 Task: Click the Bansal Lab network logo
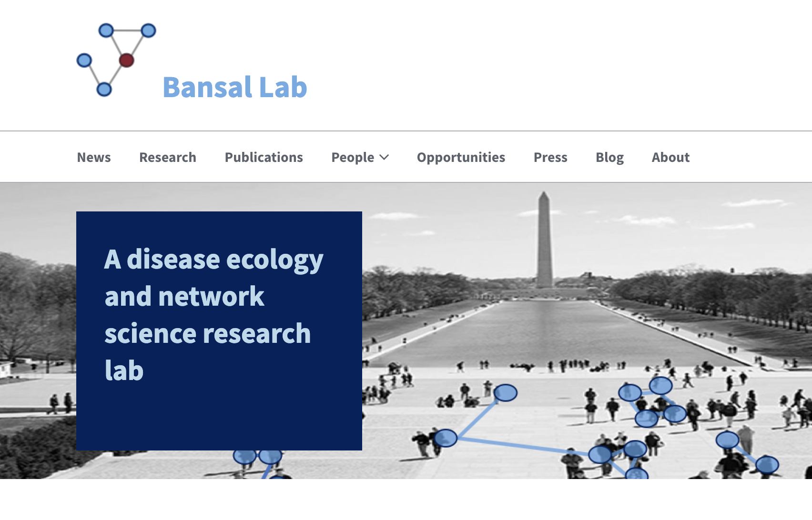click(116, 60)
